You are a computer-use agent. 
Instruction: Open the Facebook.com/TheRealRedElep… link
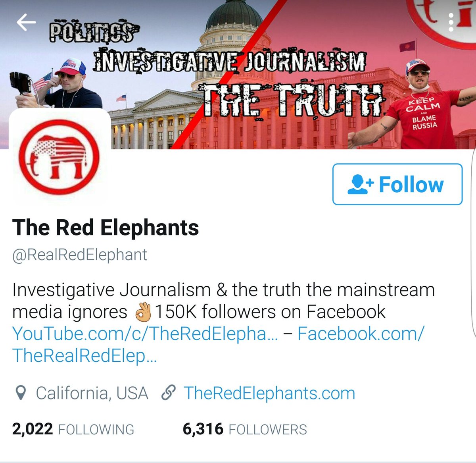218,344
